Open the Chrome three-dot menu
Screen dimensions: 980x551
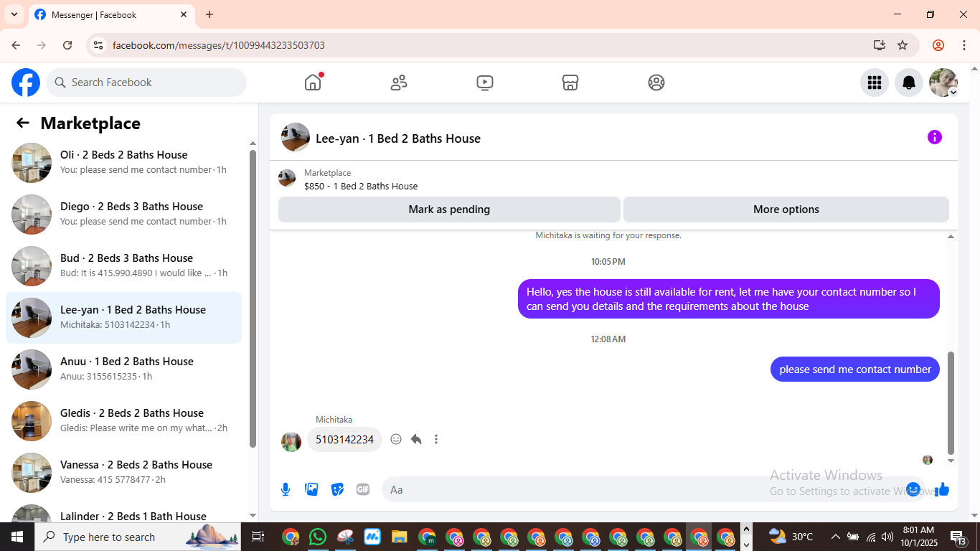click(x=963, y=45)
